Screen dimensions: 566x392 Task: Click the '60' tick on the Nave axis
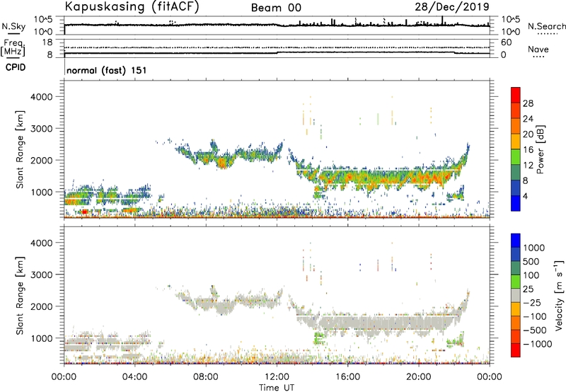coord(507,42)
